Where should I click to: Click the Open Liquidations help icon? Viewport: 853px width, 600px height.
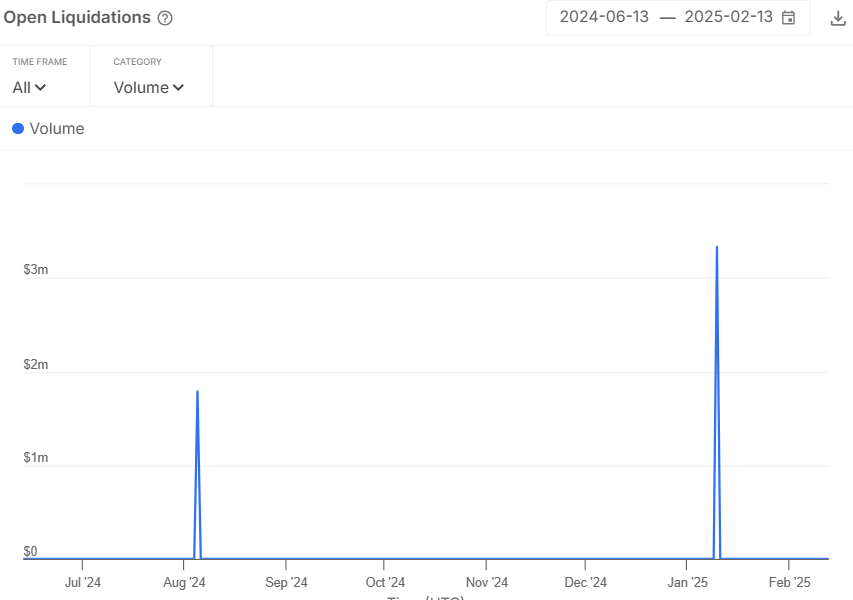coord(165,18)
